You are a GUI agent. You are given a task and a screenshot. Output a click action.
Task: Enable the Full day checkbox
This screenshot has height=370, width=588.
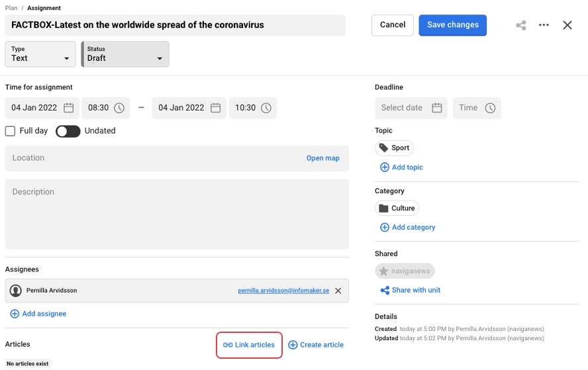11,131
